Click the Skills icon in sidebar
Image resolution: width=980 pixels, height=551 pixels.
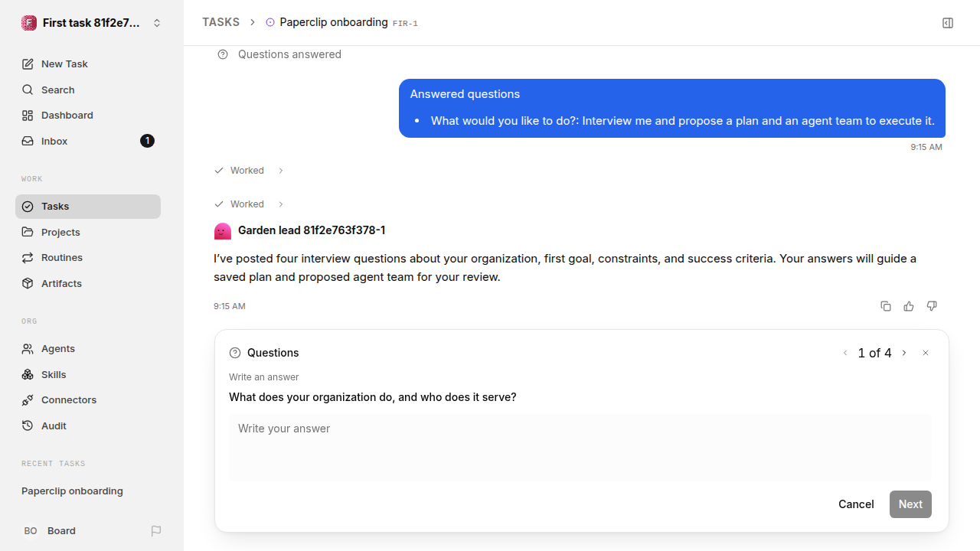[28, 374]
